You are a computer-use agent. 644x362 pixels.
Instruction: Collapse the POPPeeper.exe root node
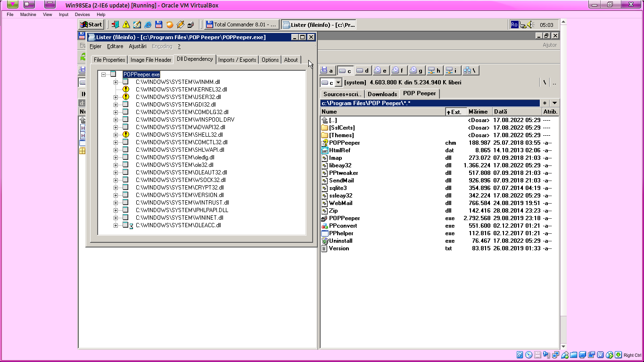tap(103, 74)
